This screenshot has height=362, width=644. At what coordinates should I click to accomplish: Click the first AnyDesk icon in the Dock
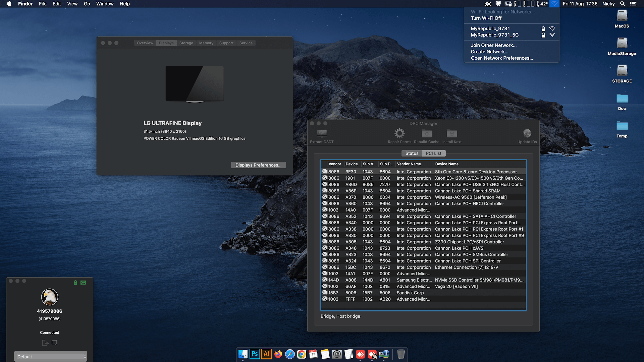pyautogui.click(x=360, y=354)
